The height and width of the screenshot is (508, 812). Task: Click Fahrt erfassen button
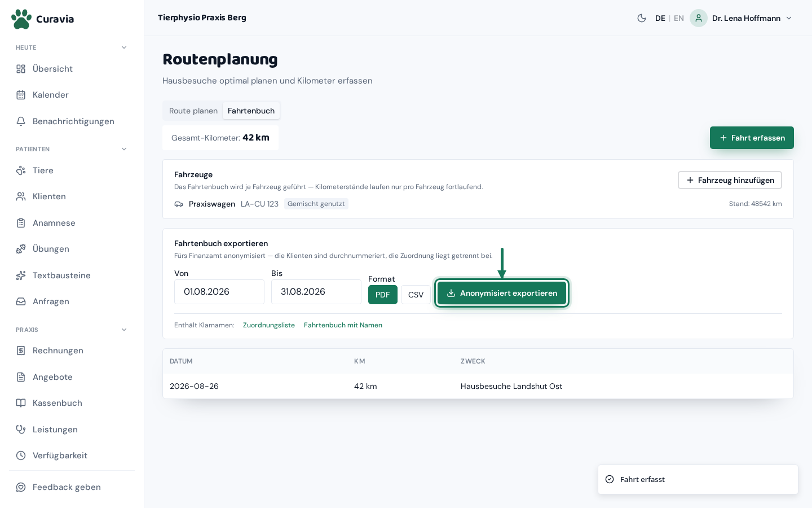click(752, 138)
